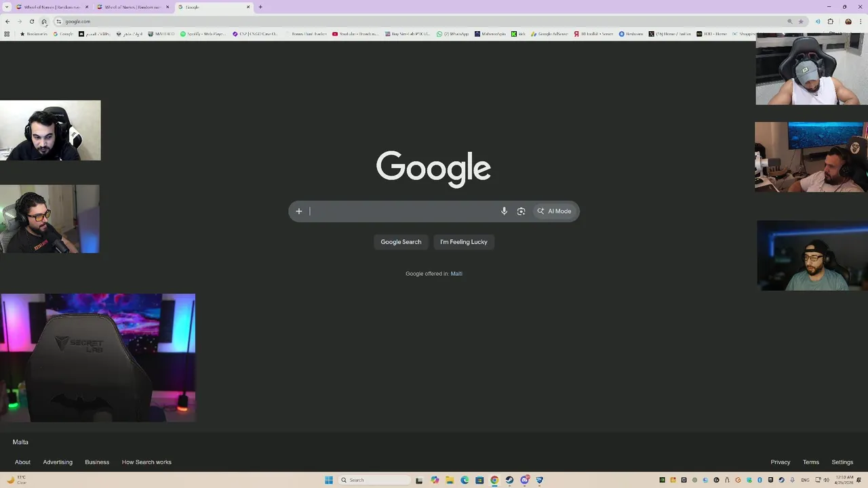
Task: Open the Settings footer menu
Action: tap(842, 462)
